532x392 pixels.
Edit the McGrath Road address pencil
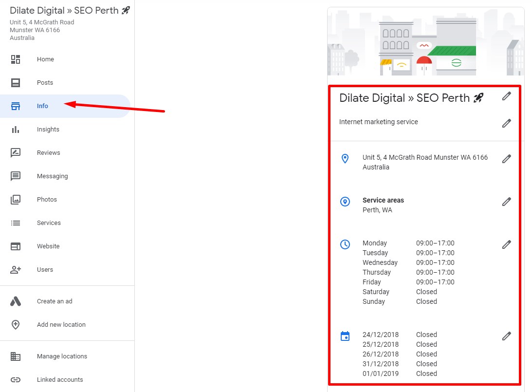507,159
